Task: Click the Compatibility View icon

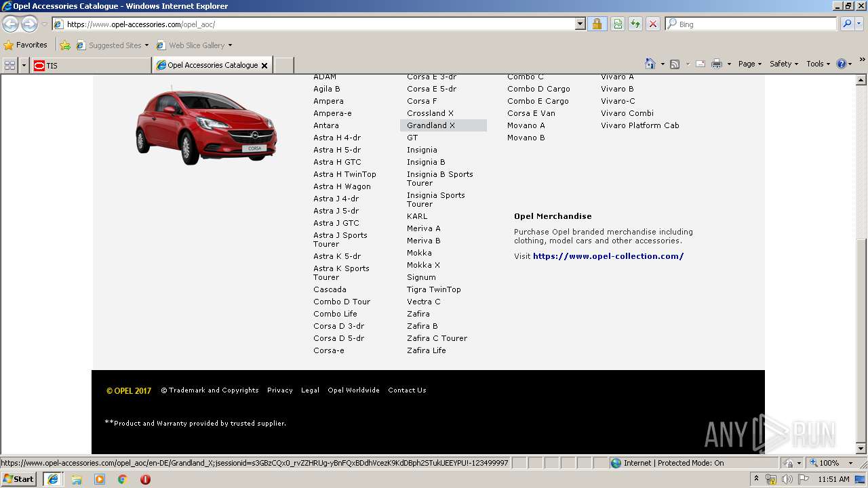Action: (x=618, y=24)
